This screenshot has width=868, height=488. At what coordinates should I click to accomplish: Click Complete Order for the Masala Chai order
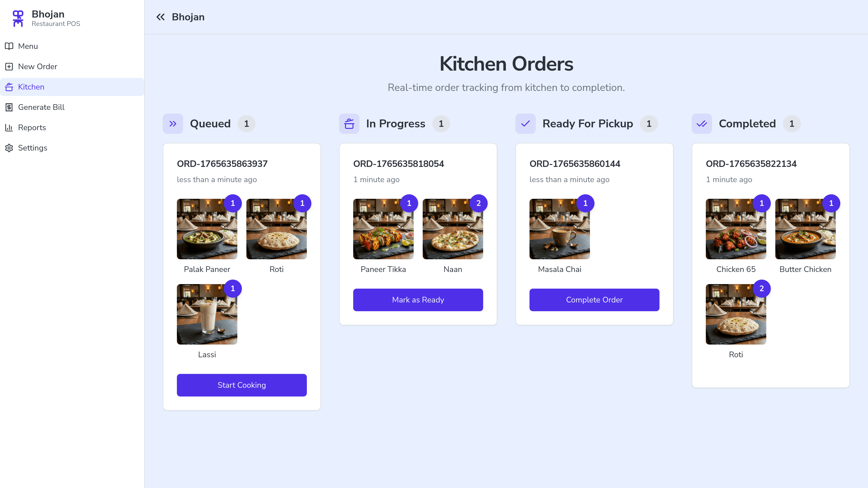click(x=594, y=300)
